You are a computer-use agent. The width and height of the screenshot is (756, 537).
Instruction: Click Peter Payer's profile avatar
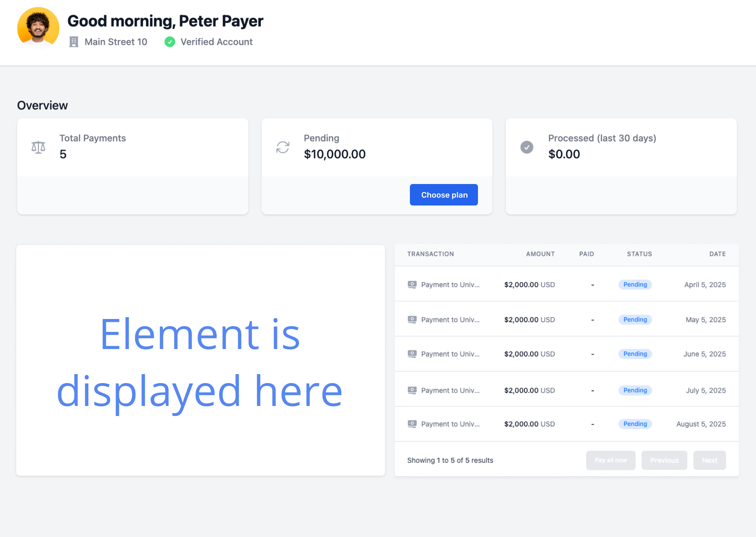[38, 28]
